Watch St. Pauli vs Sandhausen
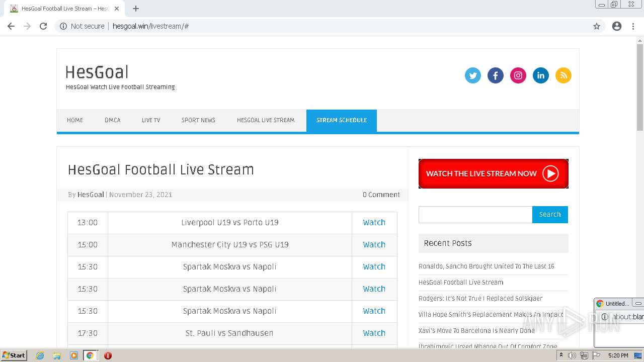The image size is (644, 362). coord(374,333)
